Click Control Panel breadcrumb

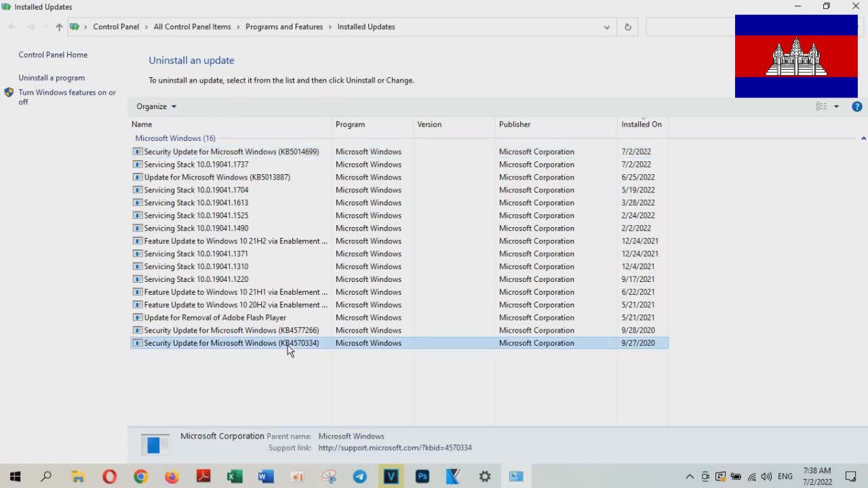tap(116, 27)
